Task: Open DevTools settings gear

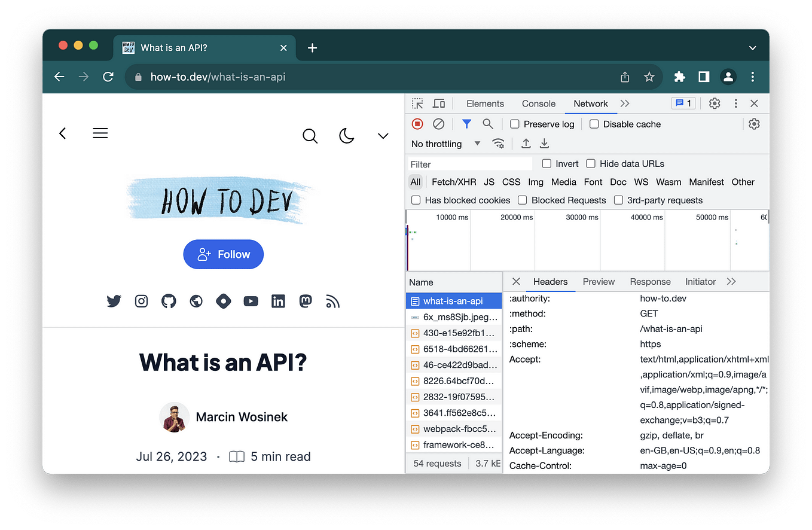Action: 714,103
